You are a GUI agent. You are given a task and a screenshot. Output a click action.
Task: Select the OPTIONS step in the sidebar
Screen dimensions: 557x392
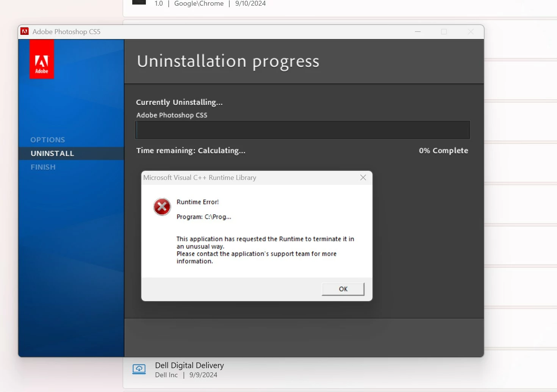48,140
